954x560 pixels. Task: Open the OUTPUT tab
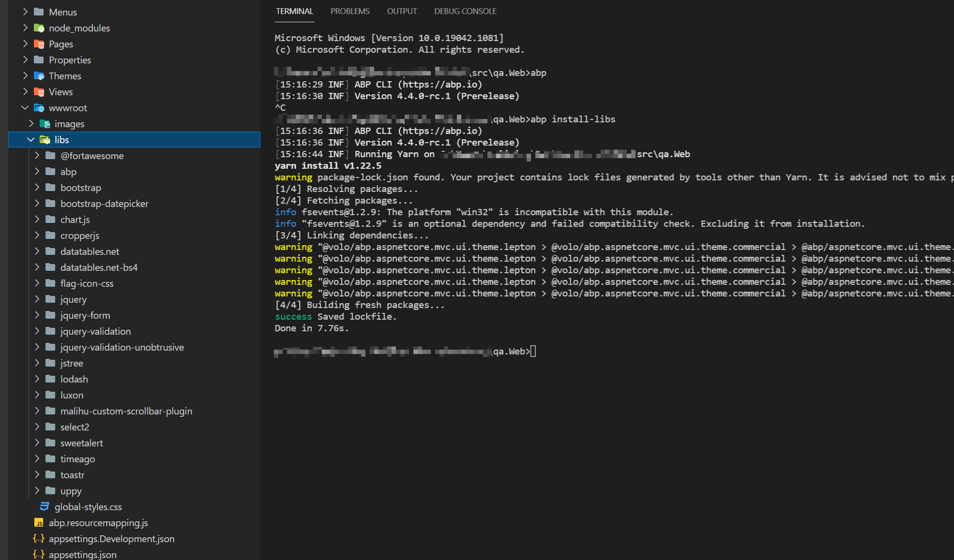pyautogui.click(x=402, y=11)
